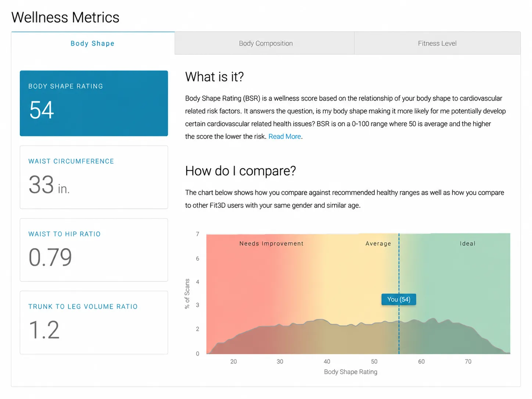The width and height of the screenshot is (532, 399).
Task: Click the % of Scans axis label
Action: (x=187, y=294)
